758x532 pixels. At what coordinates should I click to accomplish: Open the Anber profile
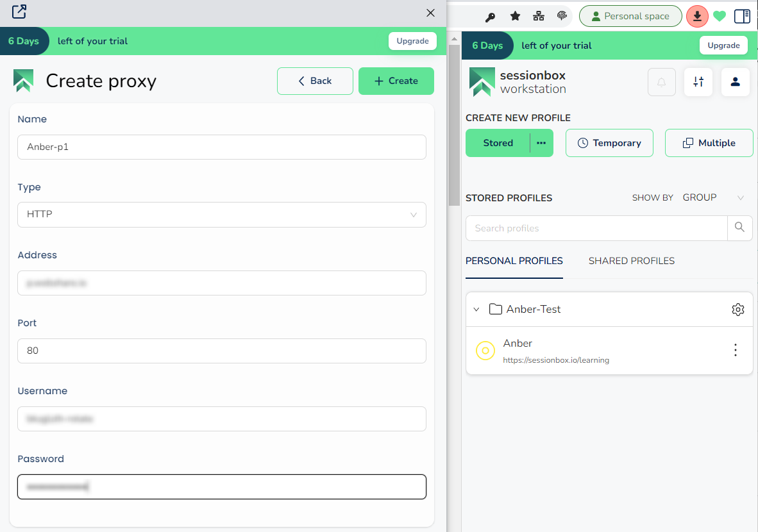tap(609, 351)
